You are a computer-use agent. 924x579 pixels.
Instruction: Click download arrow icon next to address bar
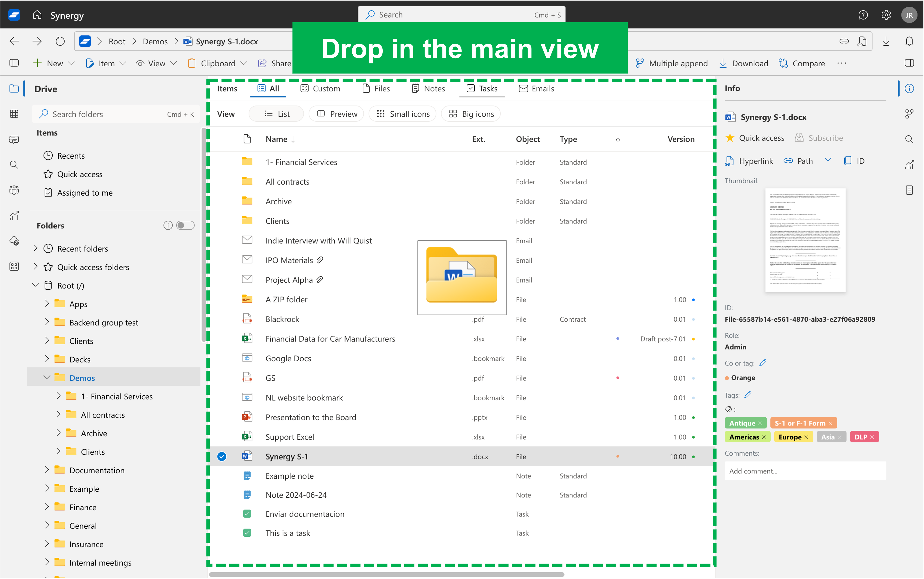point(886,41)
